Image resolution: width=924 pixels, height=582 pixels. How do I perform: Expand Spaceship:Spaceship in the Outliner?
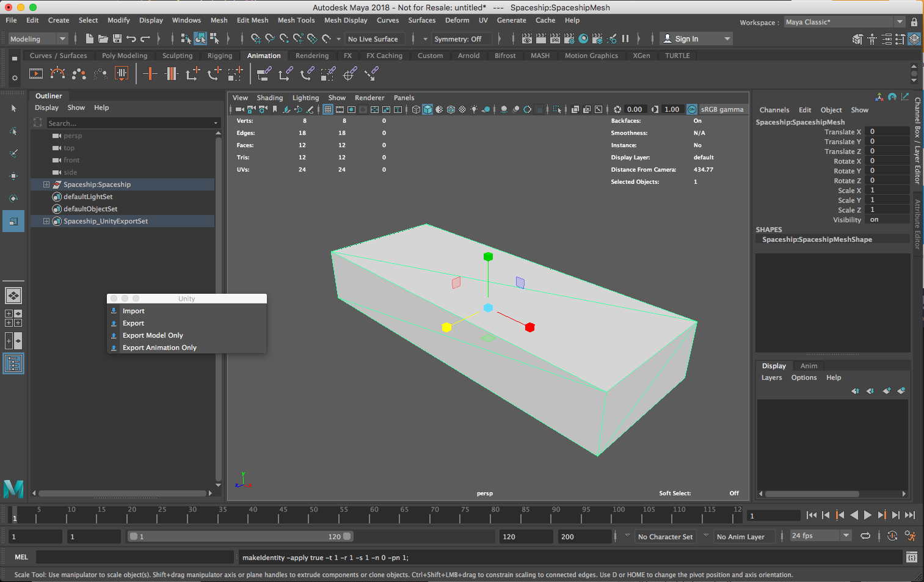click(46, 184)
